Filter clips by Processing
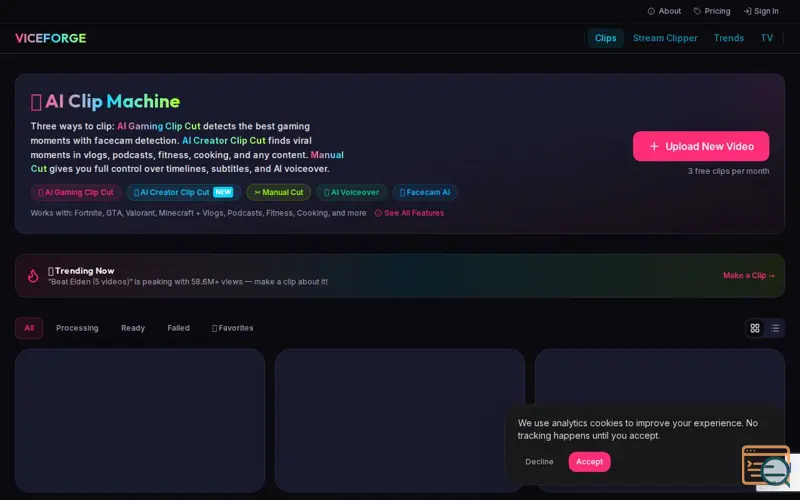800x500 pixels. (x=77, y=328)
